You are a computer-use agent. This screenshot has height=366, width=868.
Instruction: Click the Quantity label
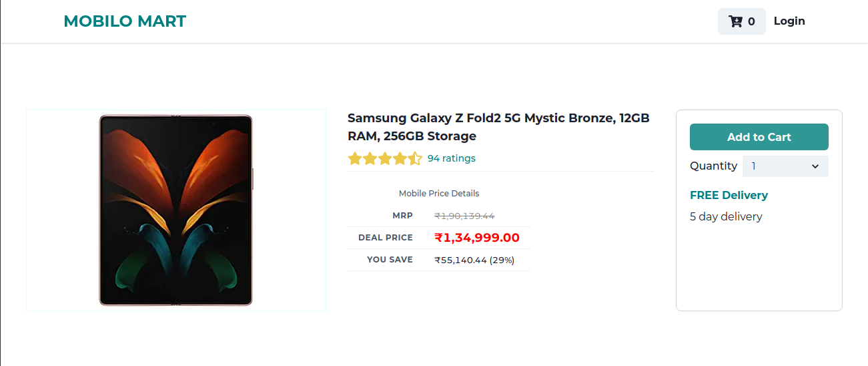click(713, 166)
